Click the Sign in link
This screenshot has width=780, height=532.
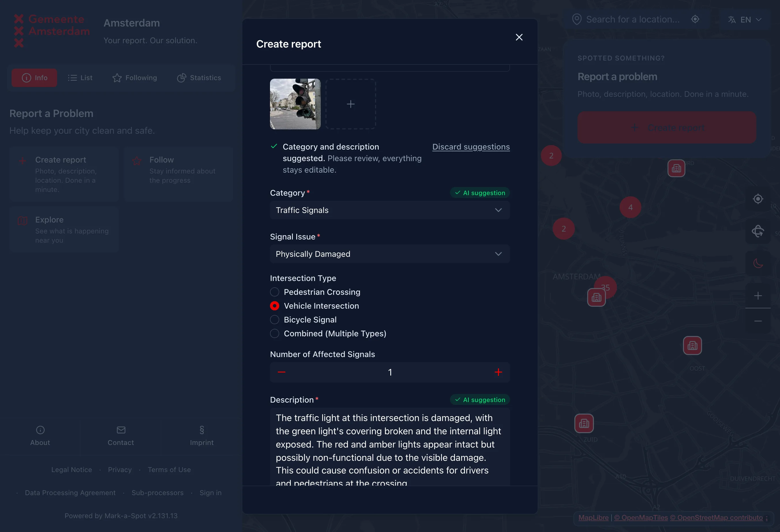pos(211,493)
